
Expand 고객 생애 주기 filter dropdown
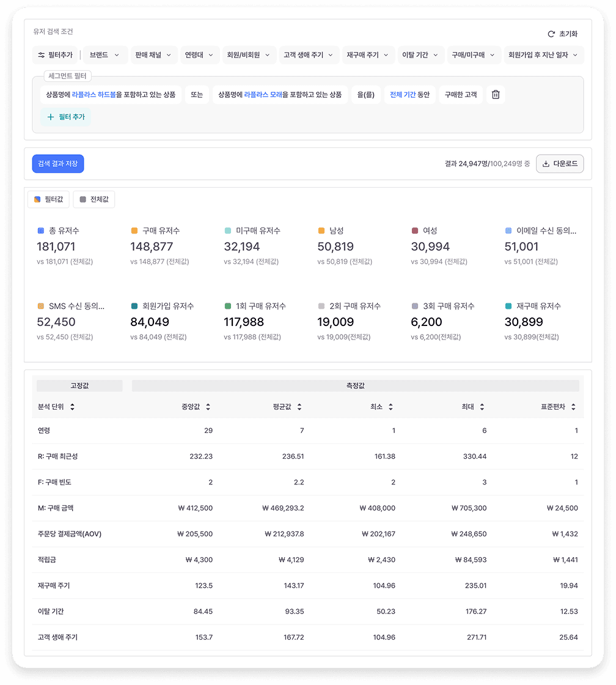309,55
